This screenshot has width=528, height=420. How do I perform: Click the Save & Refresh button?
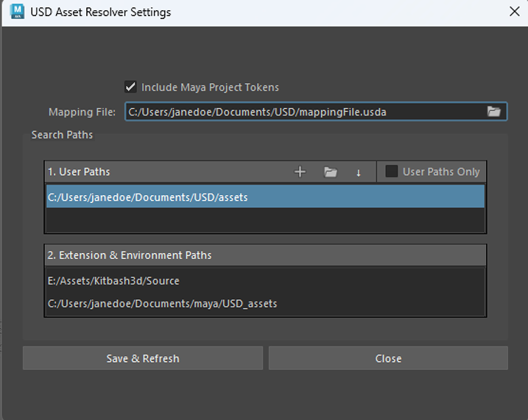click(x=143, y=358)
